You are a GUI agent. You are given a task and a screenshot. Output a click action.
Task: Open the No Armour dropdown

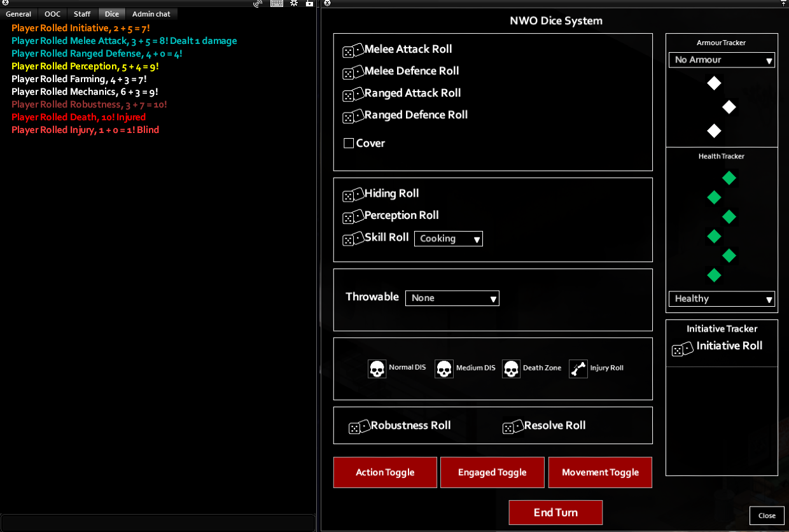coord(722,60)
